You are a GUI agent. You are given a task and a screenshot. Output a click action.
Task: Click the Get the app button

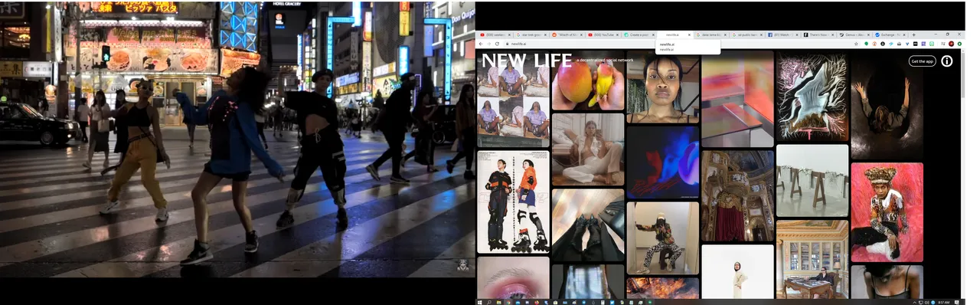click(922, 61)
